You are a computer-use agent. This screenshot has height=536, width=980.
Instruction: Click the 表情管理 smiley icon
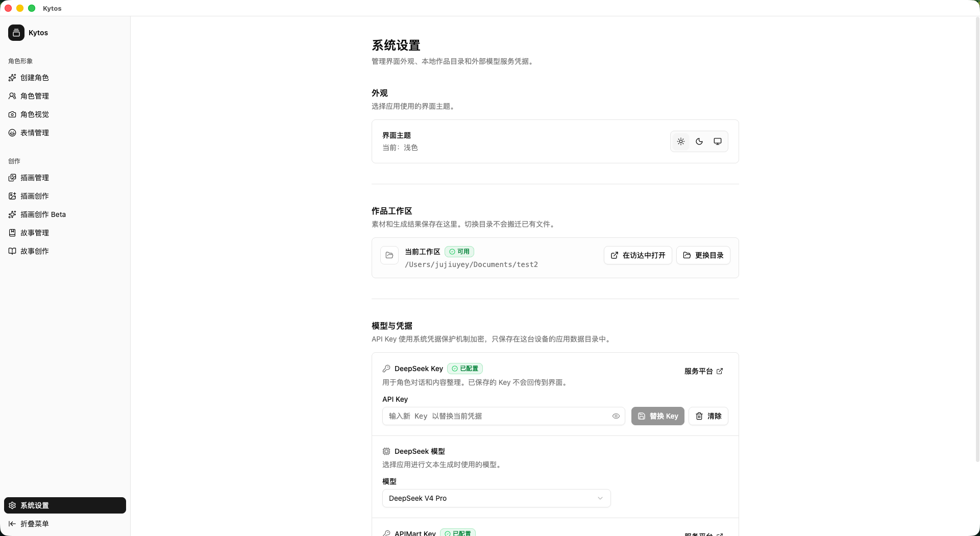12,133
